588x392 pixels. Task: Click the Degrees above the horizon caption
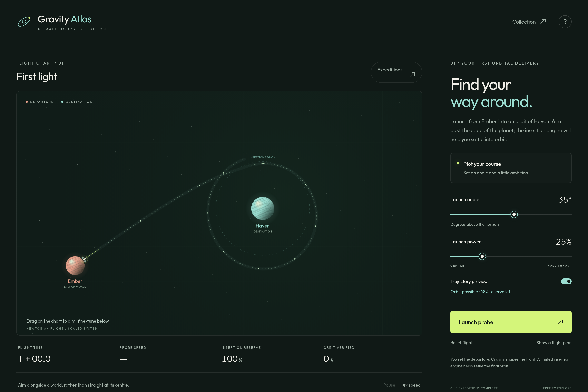coord(474,225)
